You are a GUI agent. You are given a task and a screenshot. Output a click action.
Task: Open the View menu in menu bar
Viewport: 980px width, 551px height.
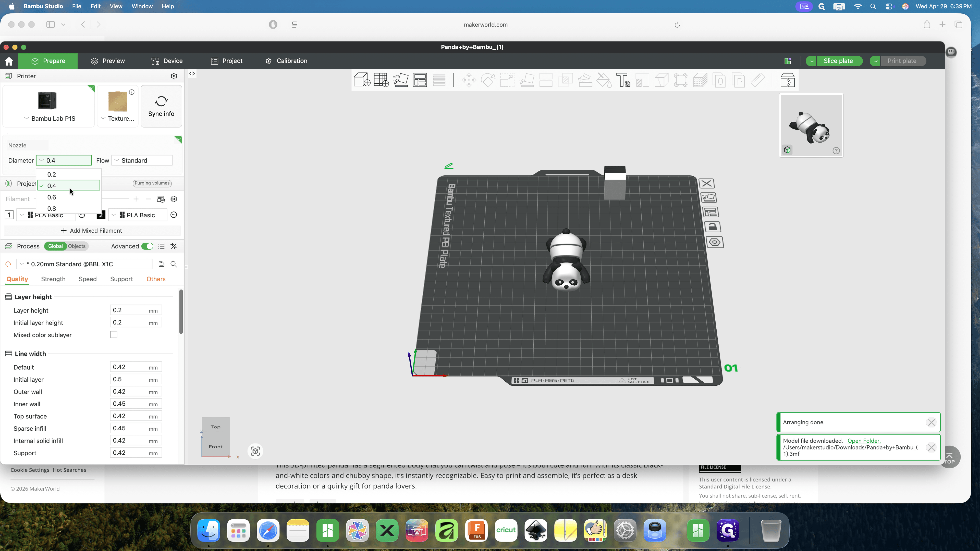point(116,6)
